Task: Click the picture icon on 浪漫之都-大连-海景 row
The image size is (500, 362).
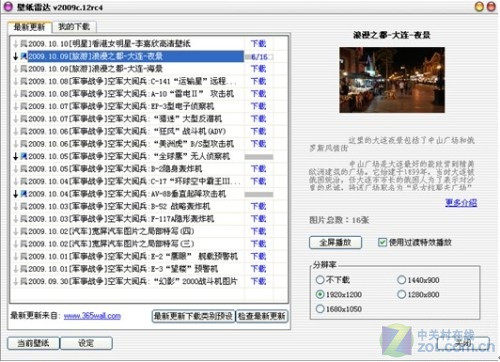Action: pos(24,69)
